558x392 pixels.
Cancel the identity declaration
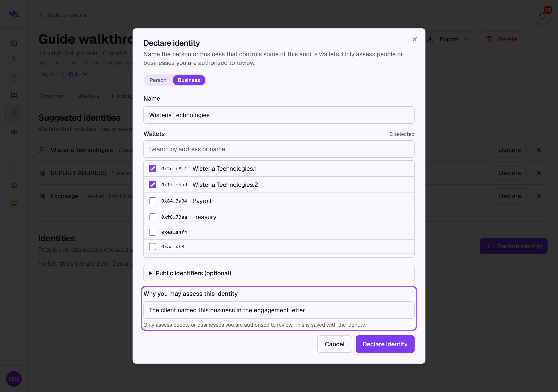tap(334, 344)
